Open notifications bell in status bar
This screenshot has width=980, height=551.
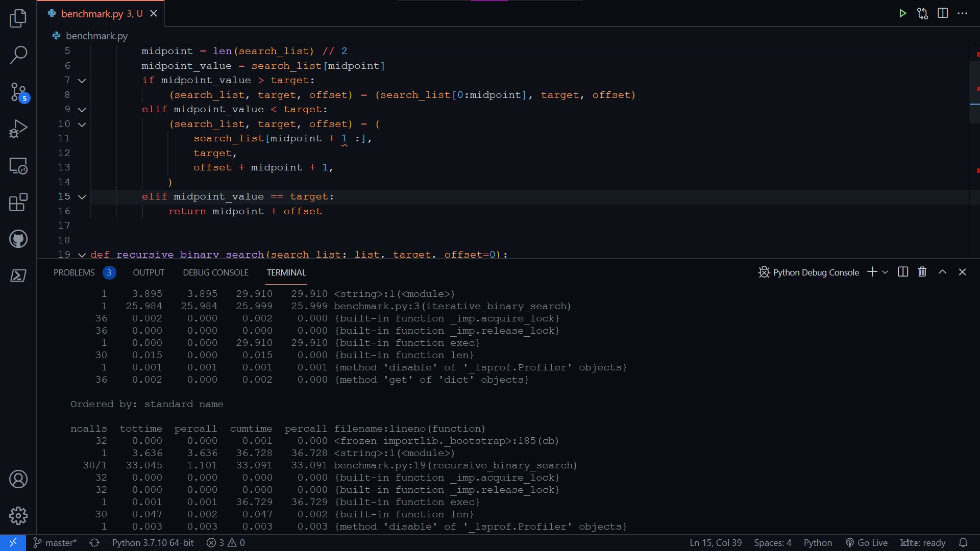point(963,543)
